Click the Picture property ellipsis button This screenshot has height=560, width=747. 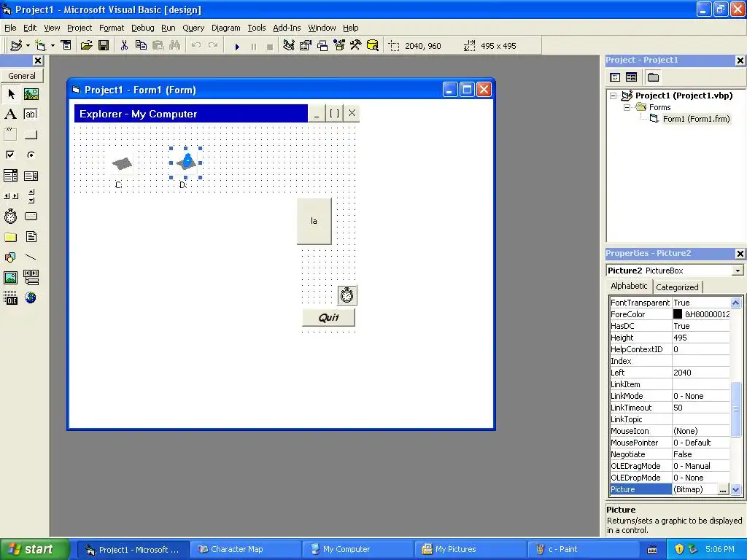(x=723, y=489)
